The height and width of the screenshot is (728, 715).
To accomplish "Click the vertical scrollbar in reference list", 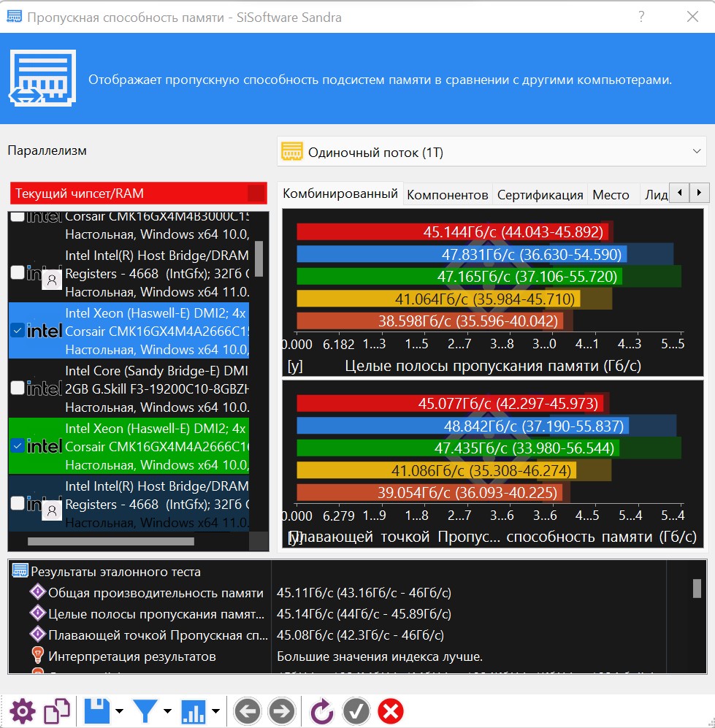I will point(259,258).
